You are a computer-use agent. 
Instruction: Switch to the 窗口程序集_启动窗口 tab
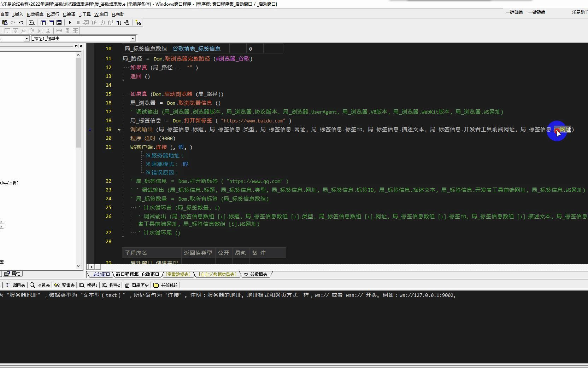137,274
